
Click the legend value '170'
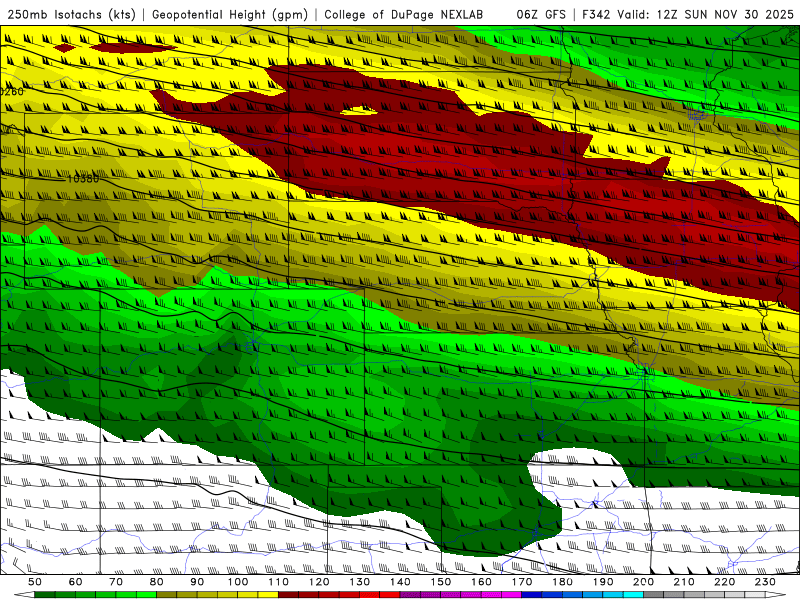pyautogui.click(x=522, y=582)
